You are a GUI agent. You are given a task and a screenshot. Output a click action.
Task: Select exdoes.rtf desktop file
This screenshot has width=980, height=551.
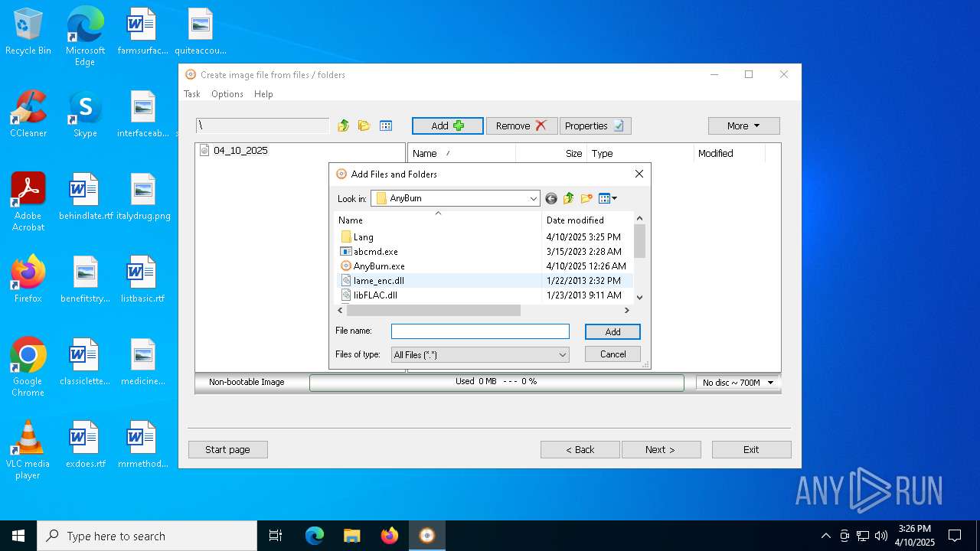(85, 445)
